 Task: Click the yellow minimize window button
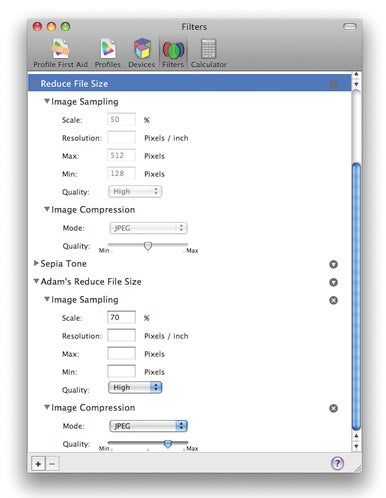point(51,26)
